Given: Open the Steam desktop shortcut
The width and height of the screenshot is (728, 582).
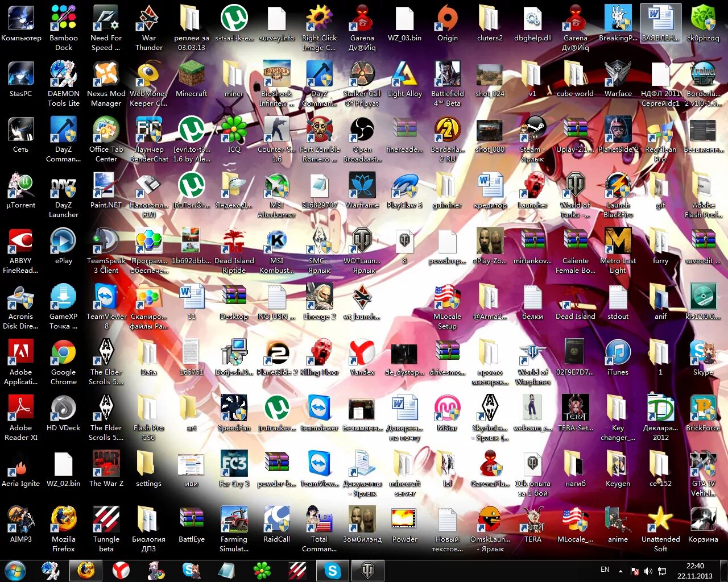Looking at the screenshot, I should click(533, 139).
